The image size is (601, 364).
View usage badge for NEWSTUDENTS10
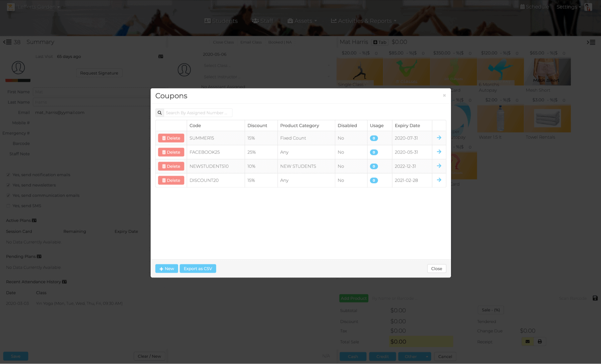pyautogui.click(x=374, y=166)
